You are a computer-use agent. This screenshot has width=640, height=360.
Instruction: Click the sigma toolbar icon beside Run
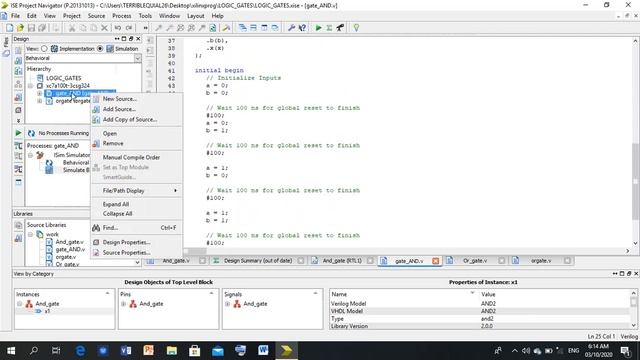(x=329, y=28)
